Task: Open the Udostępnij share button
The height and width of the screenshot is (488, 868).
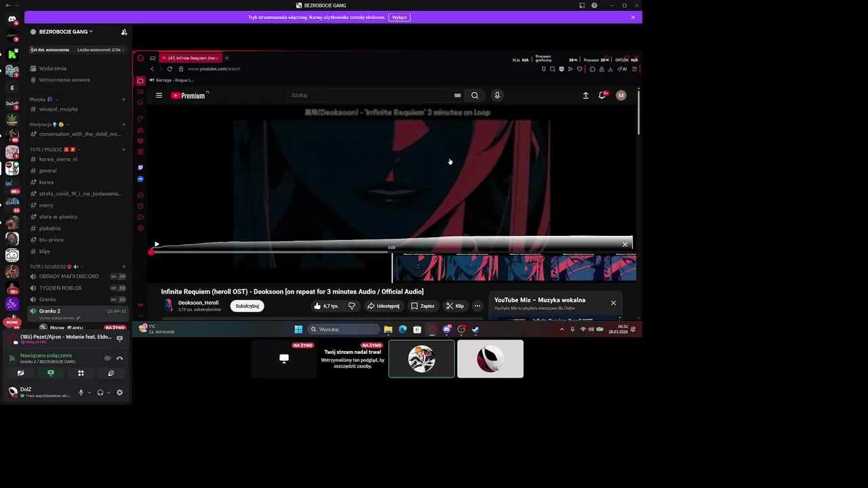Action: tap(383, 306)
